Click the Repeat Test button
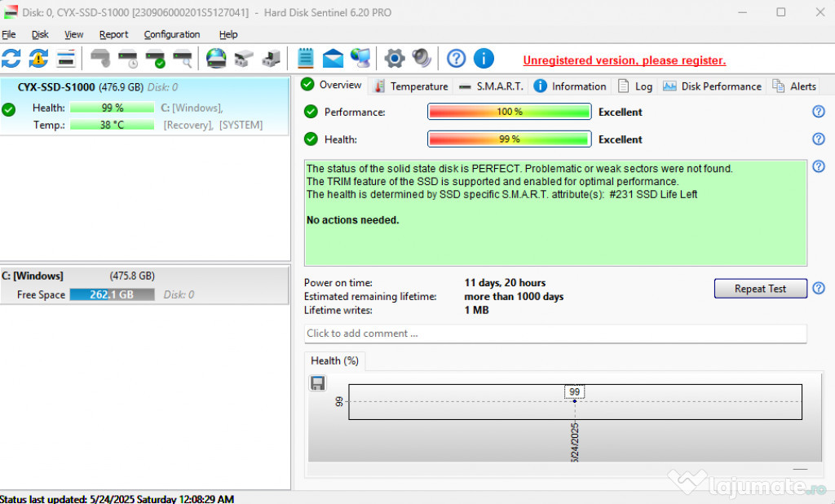The width and height of the screenshot is (835, 504). pos(761,288)
